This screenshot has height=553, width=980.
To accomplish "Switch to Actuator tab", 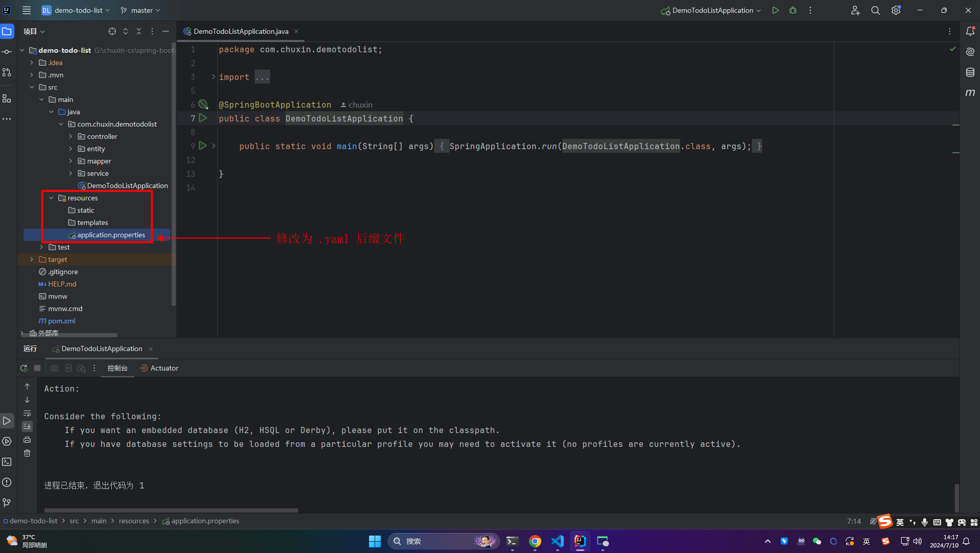I will point(159,368).
